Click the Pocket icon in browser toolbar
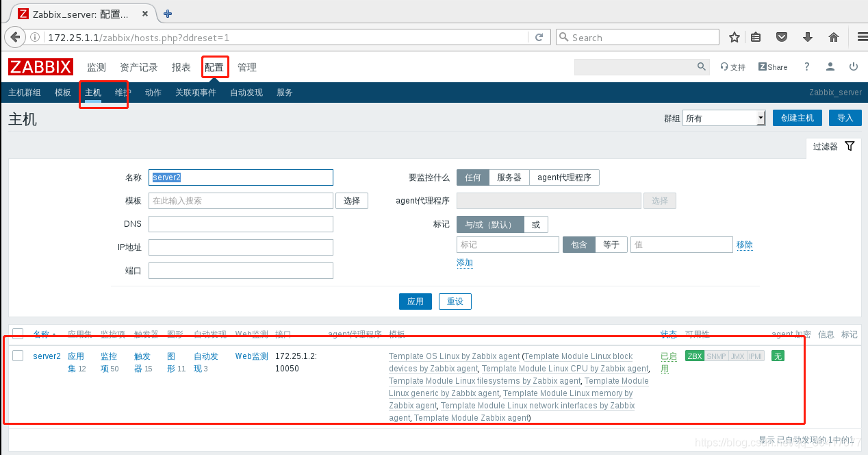Screen dimensions: 868x455 pos(782,37)
